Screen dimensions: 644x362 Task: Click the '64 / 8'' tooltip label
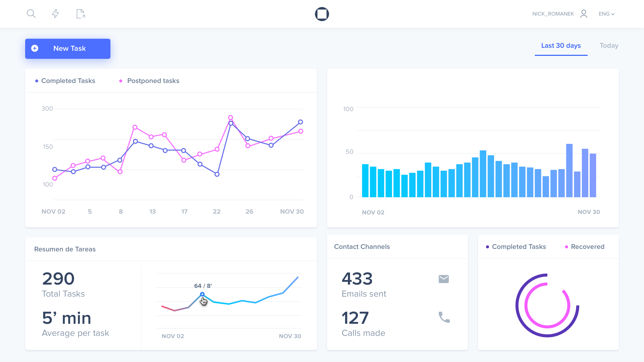point(203,286)
